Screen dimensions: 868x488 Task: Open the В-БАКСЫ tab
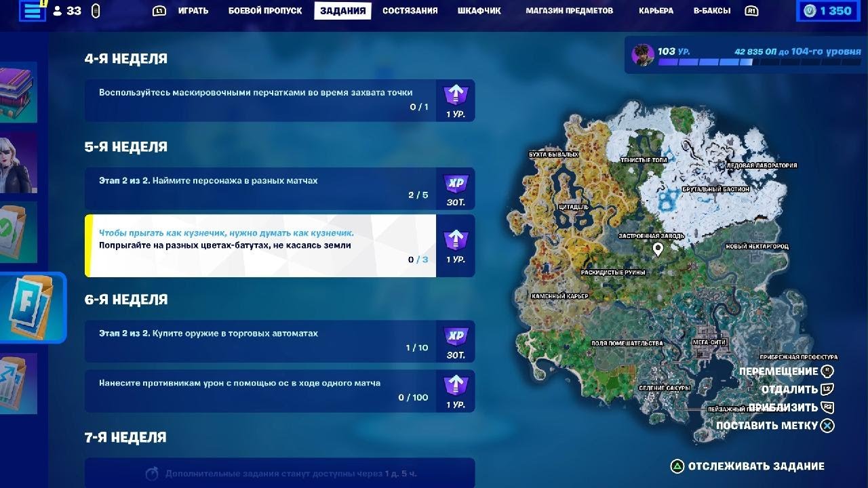[x=712, y=11]
